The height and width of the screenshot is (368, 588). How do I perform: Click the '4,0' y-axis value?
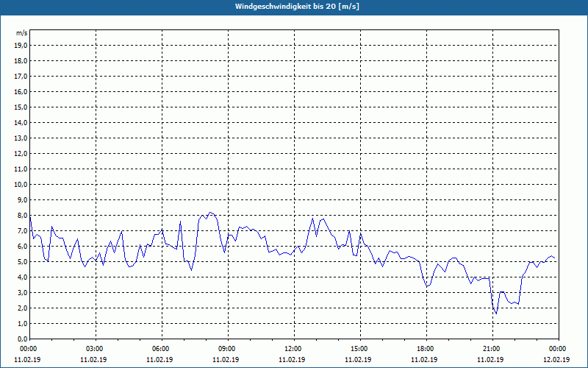pos(22,277)
